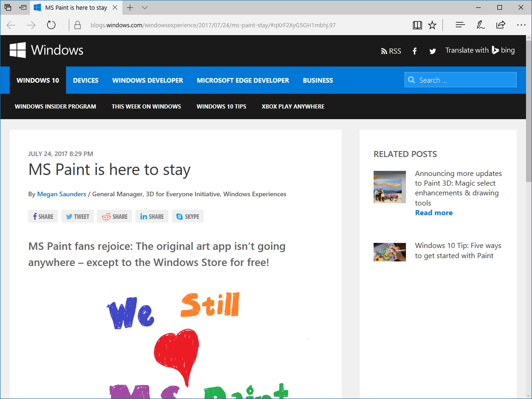
Task: Open author Megan Saunders link
Action: click(x=61, y=194)
